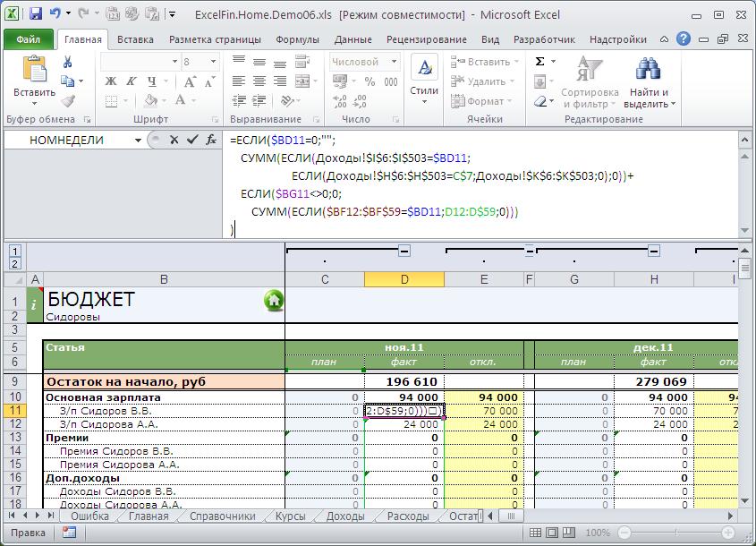Click the text orientation icon
Viewport: 756px width, 546px height.
point(287,101)
